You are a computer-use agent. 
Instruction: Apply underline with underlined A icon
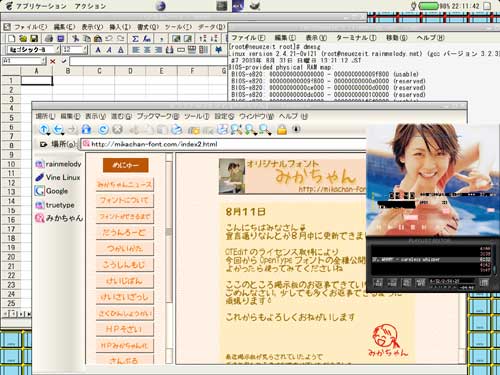(121, 50)
